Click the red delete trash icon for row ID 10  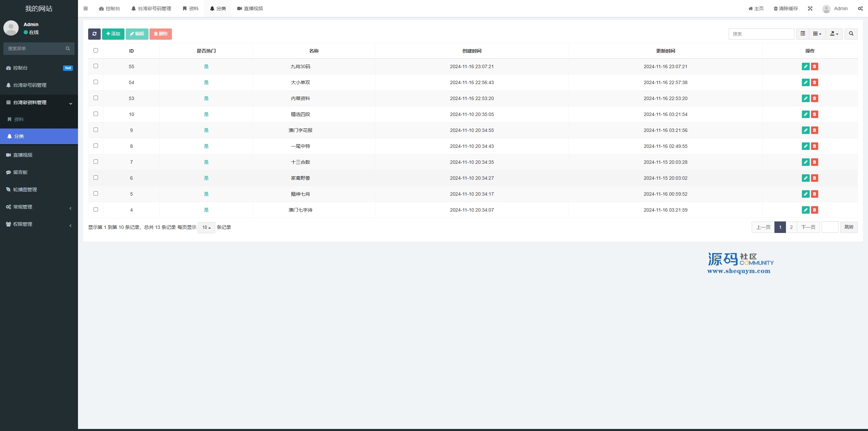pos(814,114)
